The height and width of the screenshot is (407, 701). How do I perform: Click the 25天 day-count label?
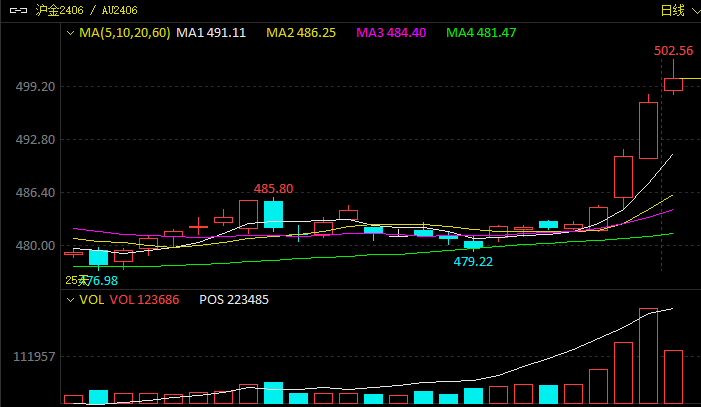(x=75, y=280)
